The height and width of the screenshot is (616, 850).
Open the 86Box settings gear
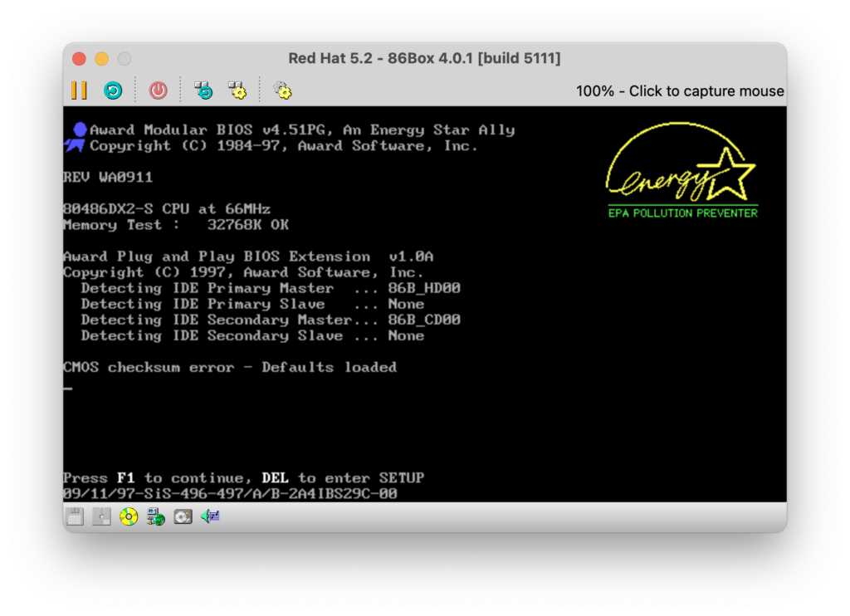coord(282,90)
